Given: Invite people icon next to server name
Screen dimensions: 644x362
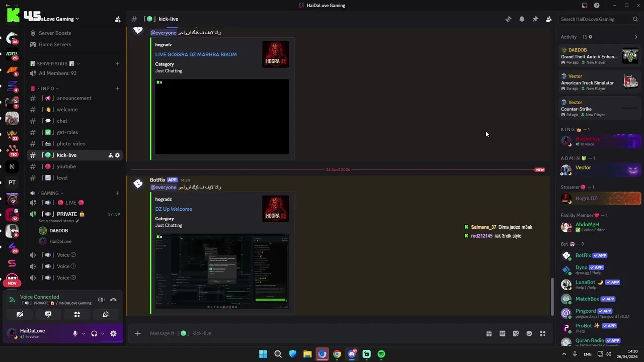Looking at the screenshot, I should (118, 19).
